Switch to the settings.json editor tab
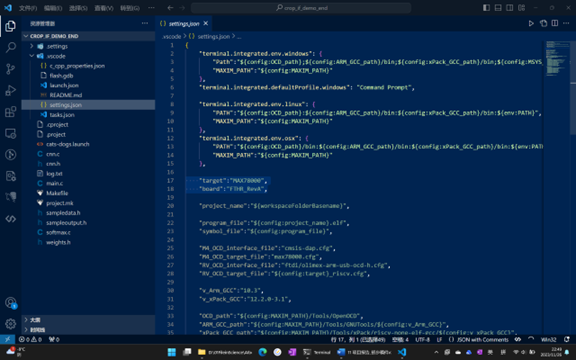576x360 pixels. 184,24
